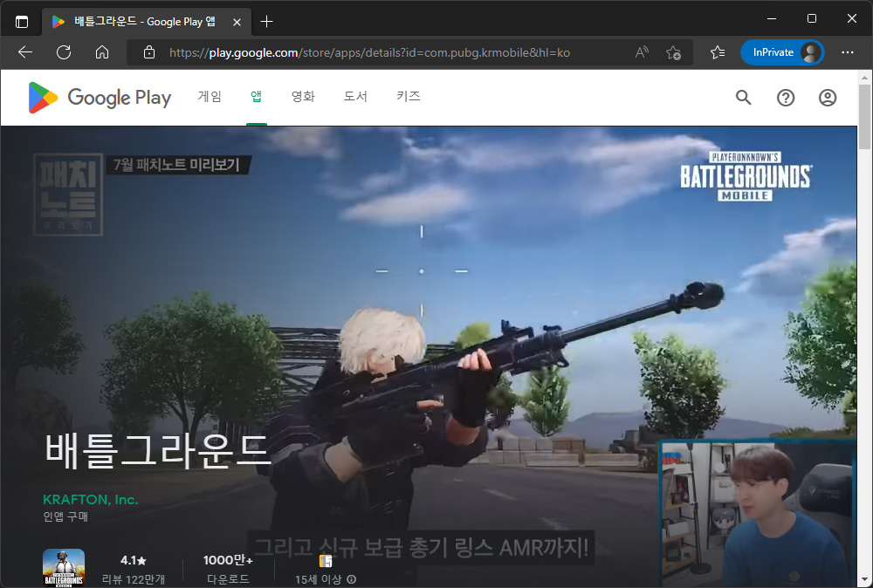Switch to the 배틀그라운드 browser tab
873x588 pixels.
(x=145, y=22)
